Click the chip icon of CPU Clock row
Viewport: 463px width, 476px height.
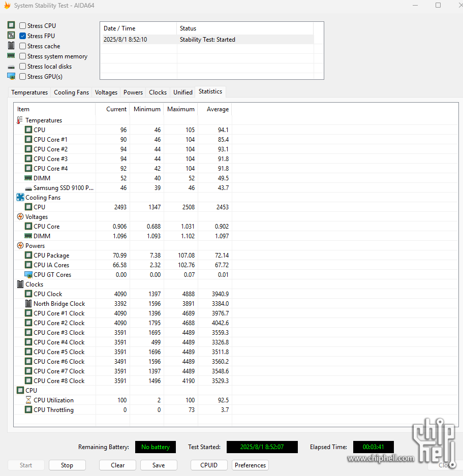28,294
